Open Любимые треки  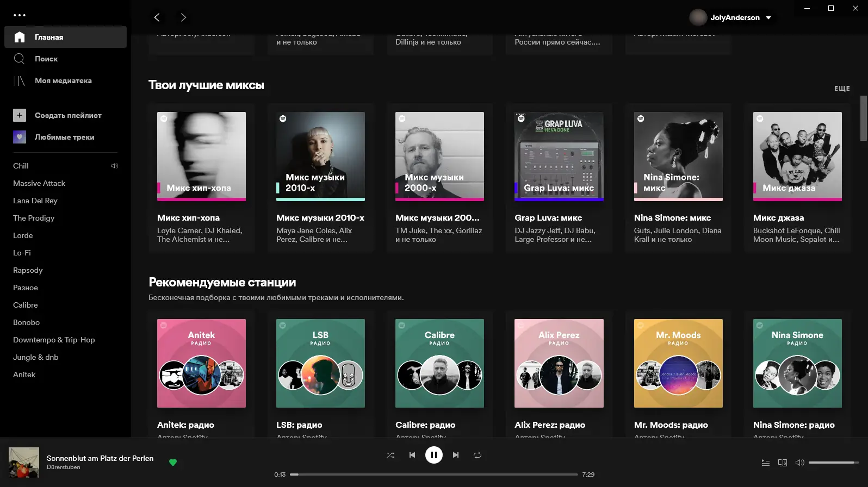click(x=65, y=137)
